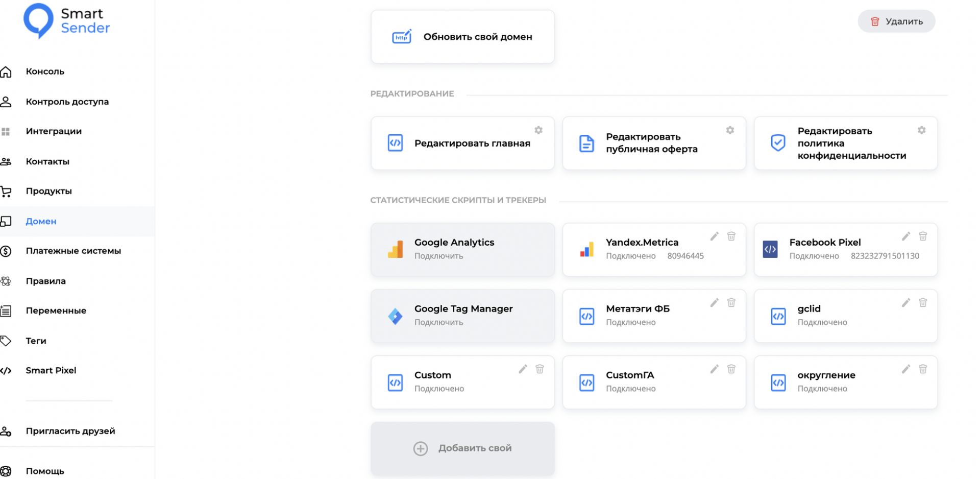Edit Метатэги ФБ with the pencil icon
Viewport: 980px width, 479px height.
click(714, 303)
